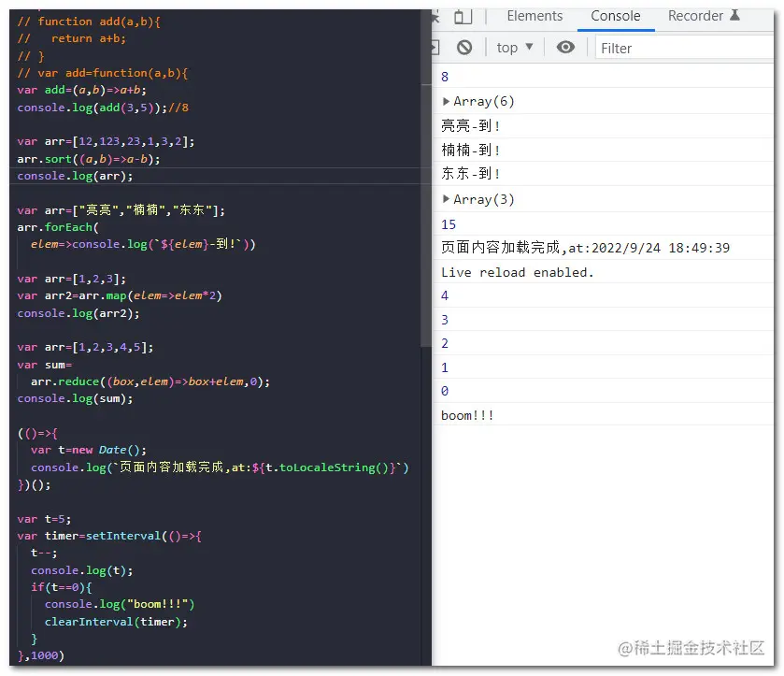Select 'boom!!!' console output
This screenshot has width=784, height=676.
click(x=467, y=415)
